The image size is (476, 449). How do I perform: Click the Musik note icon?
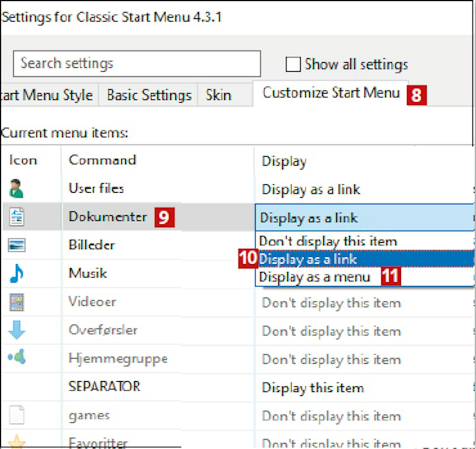[x=16, y=273]
